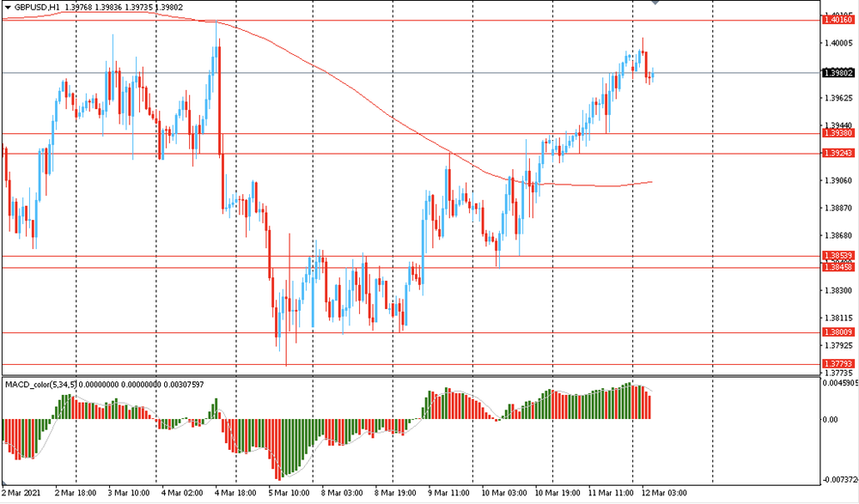Click the 2 Mar 2021 date label
Image resolution: width=859 pixels, height=504 pixels.
tap(21, 493)
